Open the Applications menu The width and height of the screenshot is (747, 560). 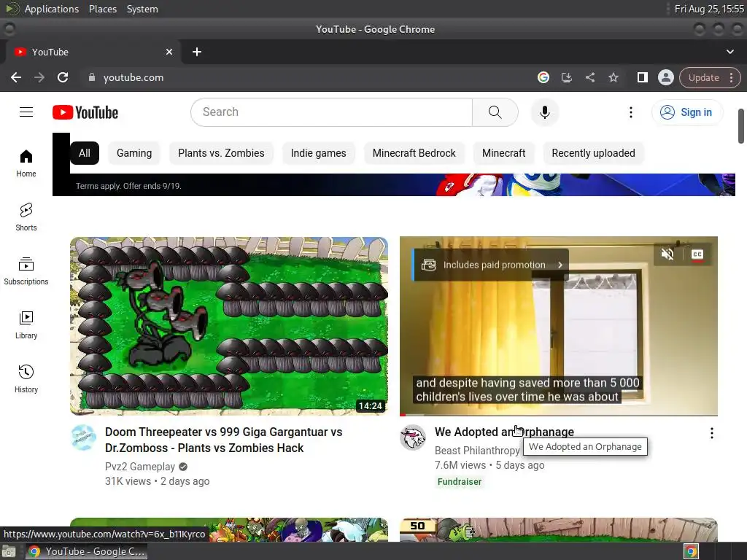tap(52, 9)
